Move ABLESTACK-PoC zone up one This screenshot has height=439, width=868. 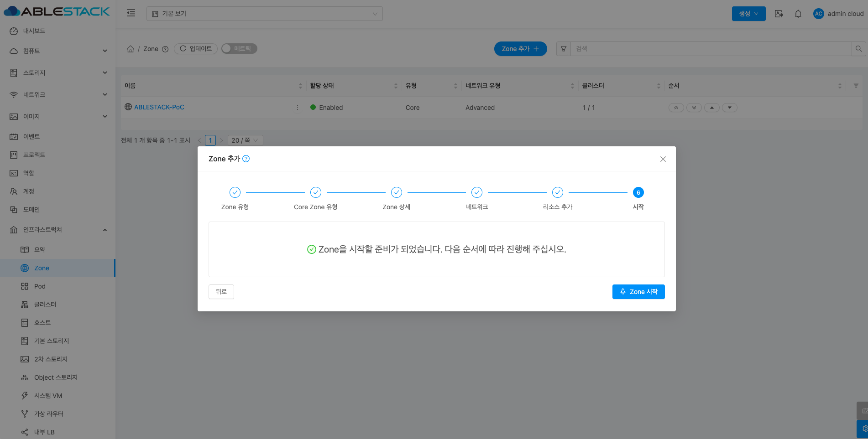coord(712,108)
